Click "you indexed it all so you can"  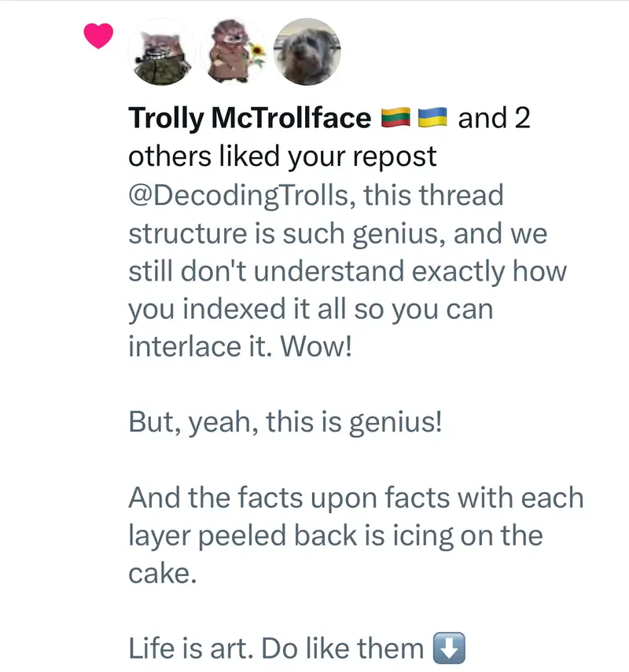coord(310,308)
